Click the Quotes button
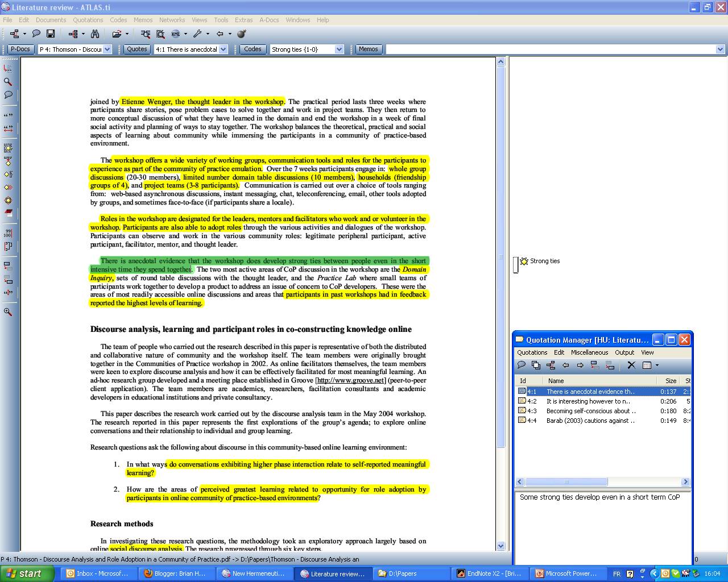The image size is (728, 582). (136, 49)
